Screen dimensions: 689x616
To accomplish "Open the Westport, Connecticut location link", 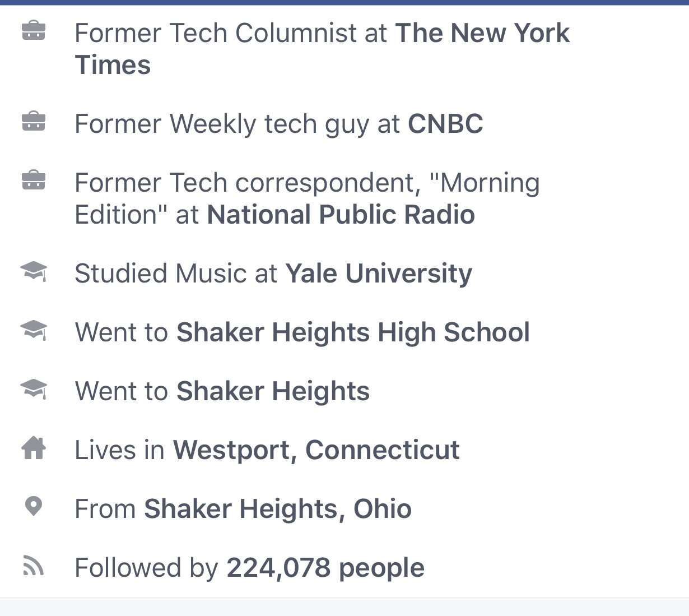I will pos(316,450).
